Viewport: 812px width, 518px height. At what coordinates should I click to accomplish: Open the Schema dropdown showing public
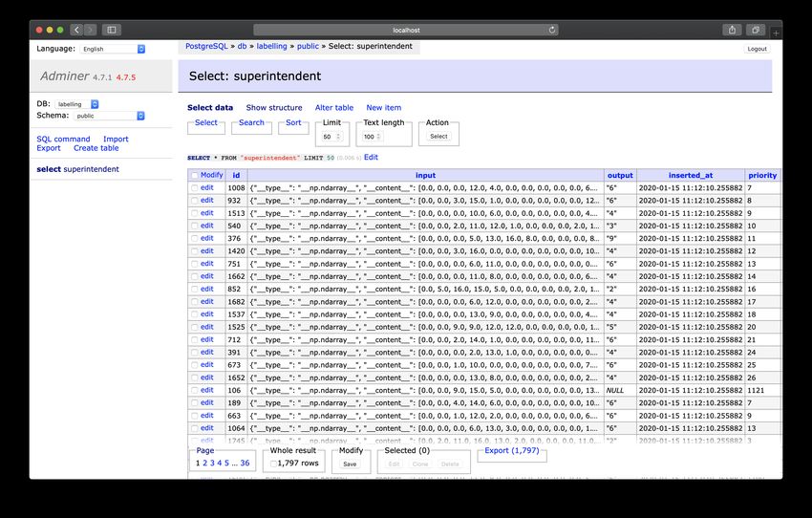pos(109,116)
